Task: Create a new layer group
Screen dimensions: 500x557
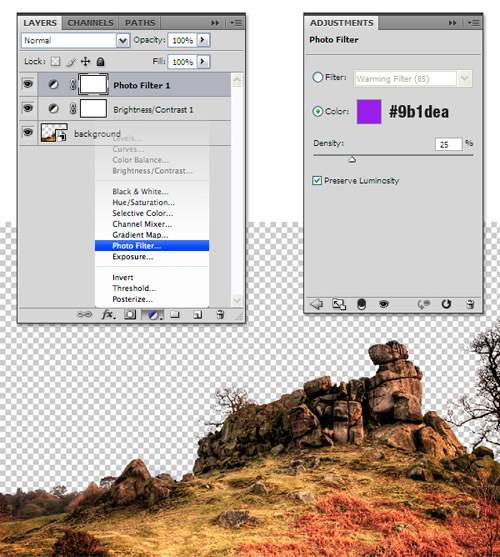Action: 174,314
